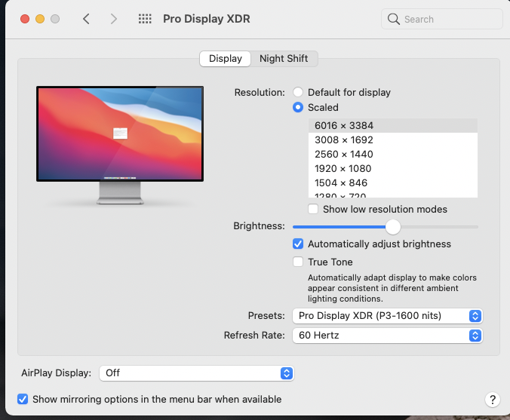Minimize the window with yellow button
The height and width of the screenshot is (420, 510).
click(x=40, y=19)
